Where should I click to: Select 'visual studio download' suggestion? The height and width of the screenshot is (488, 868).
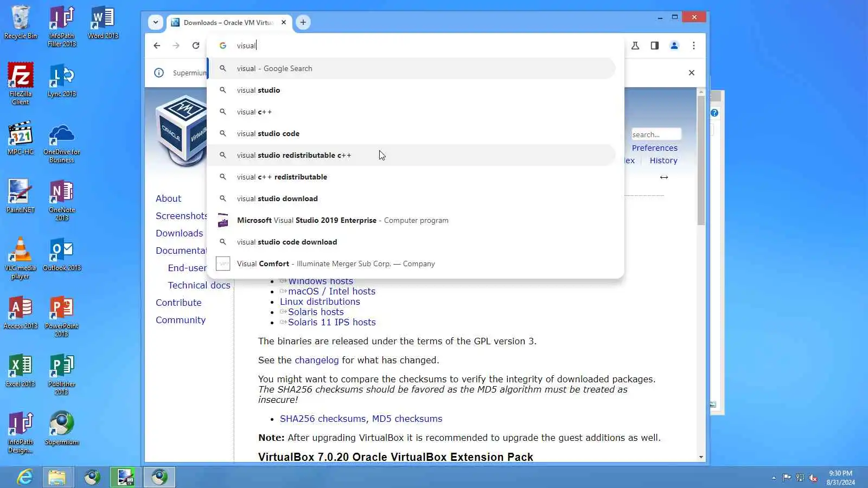point(411,198)
